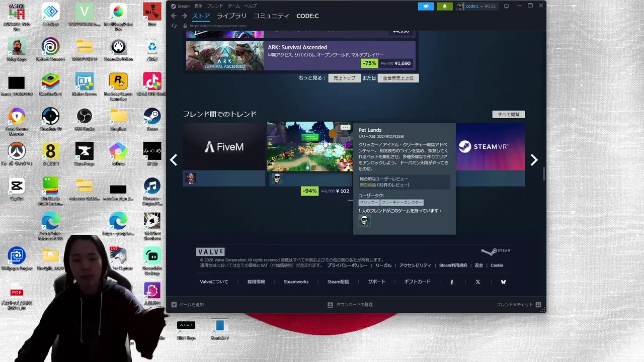Click the すべて閲覧 button

click(508, 114)
